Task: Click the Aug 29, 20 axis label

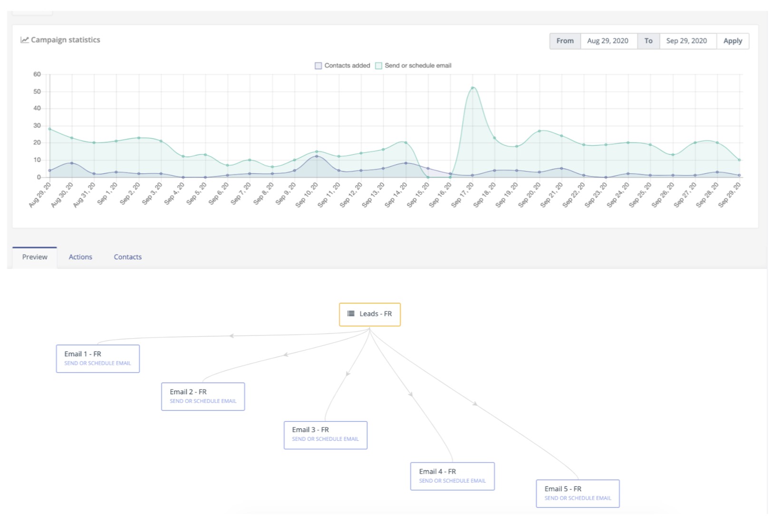Action: [39, 195]
